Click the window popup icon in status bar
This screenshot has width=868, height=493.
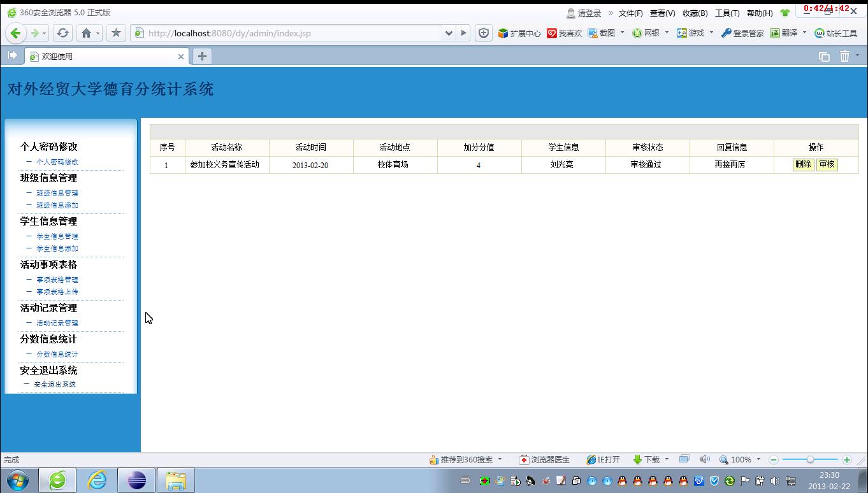tap(684, 459)
